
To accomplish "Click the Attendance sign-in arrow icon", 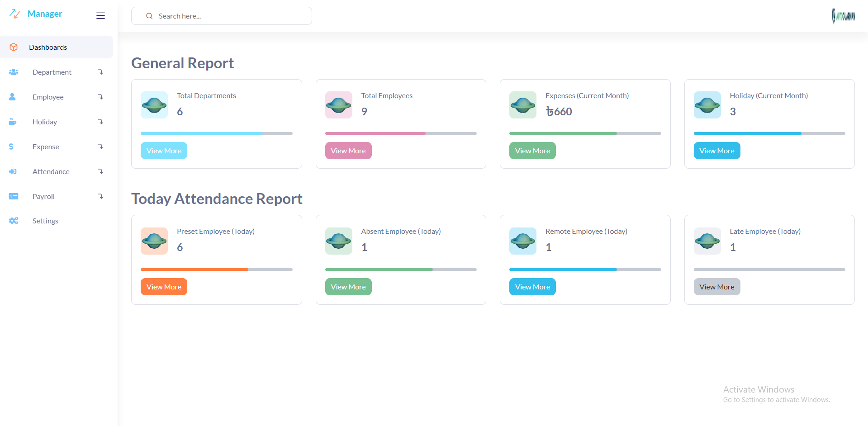I will [13, 171].
